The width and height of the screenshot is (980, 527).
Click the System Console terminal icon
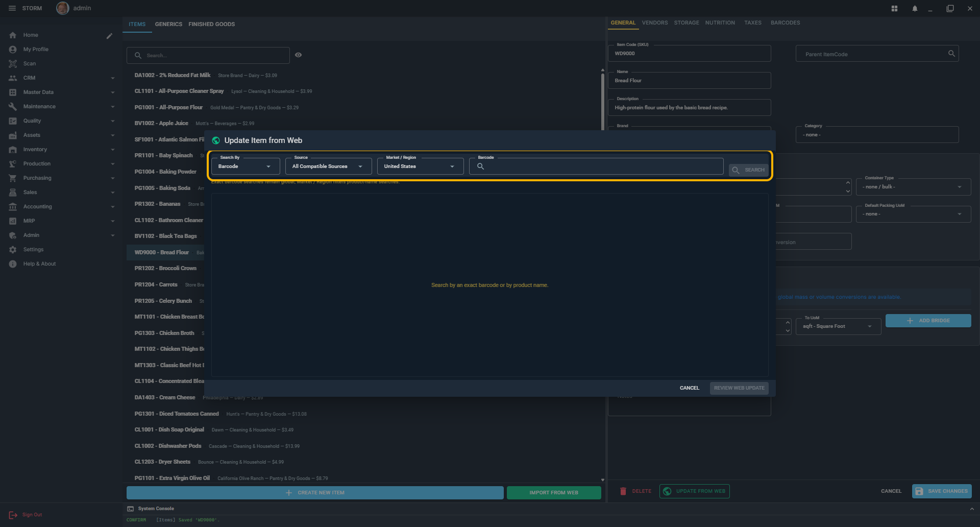[x=131, y=509]
